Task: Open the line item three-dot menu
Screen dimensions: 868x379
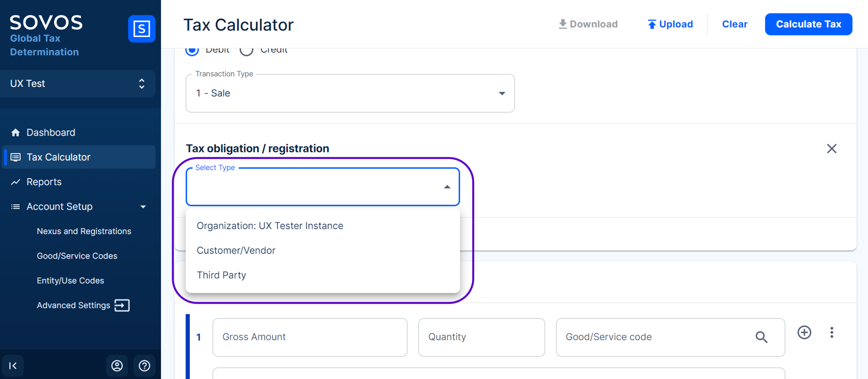Action: coord(832,333)
